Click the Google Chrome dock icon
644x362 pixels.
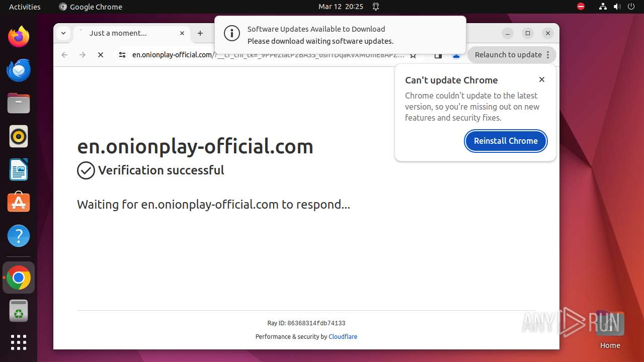click(x=19, y=278)
